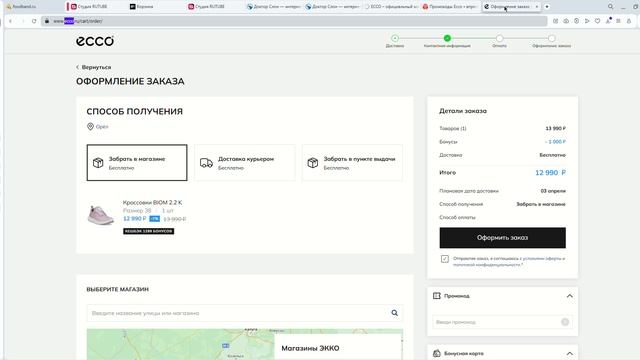The height and width of the screenshot is (360, 640).
Task: Toggle the offer agreement checkbox
Action: point(444,259)
